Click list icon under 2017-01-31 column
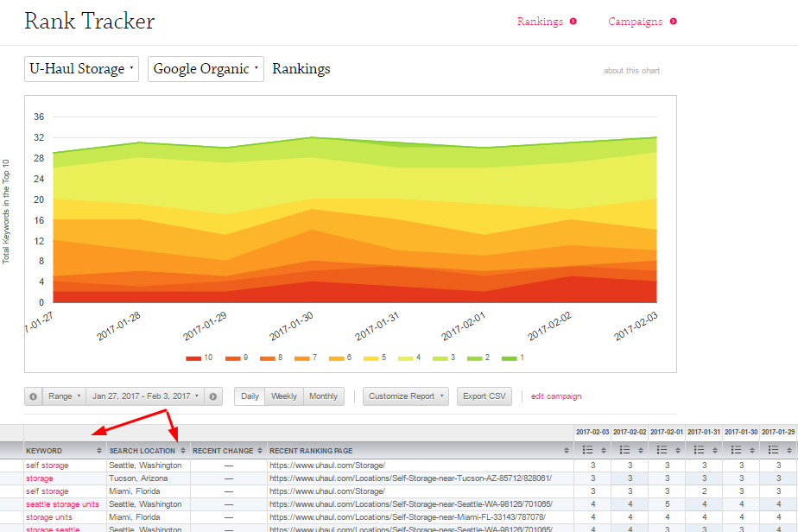The image size is (798, 532). pyautogui.click(x=699, y=450)
